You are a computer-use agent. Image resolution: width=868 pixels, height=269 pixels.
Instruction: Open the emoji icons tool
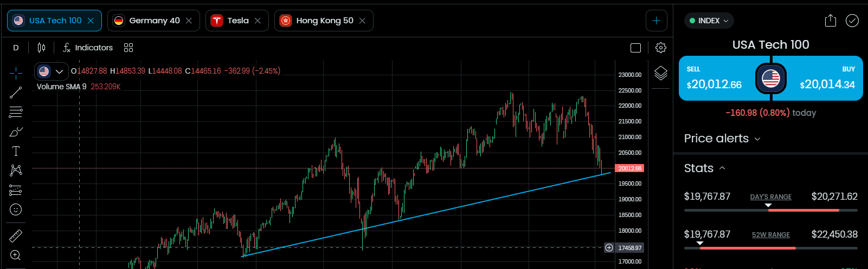[16, 209]
